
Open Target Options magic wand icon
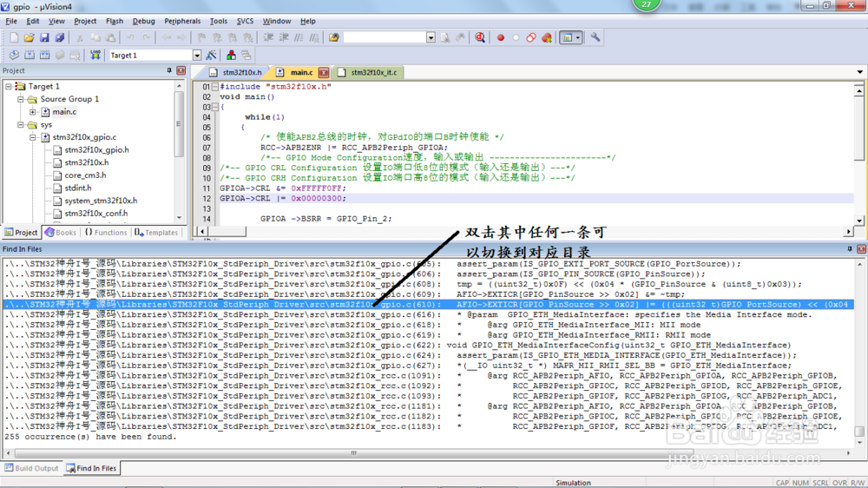(x=211, y=56)
